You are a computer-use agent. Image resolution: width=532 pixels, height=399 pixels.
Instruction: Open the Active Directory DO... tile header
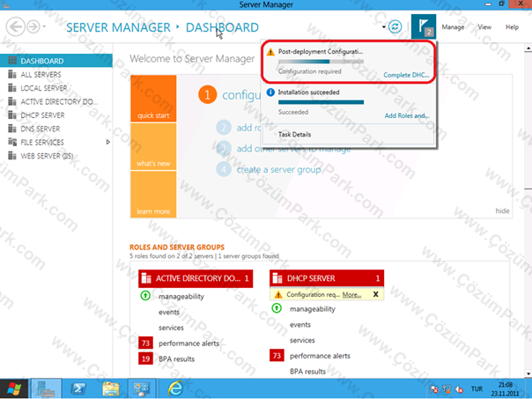pos(196,278)
